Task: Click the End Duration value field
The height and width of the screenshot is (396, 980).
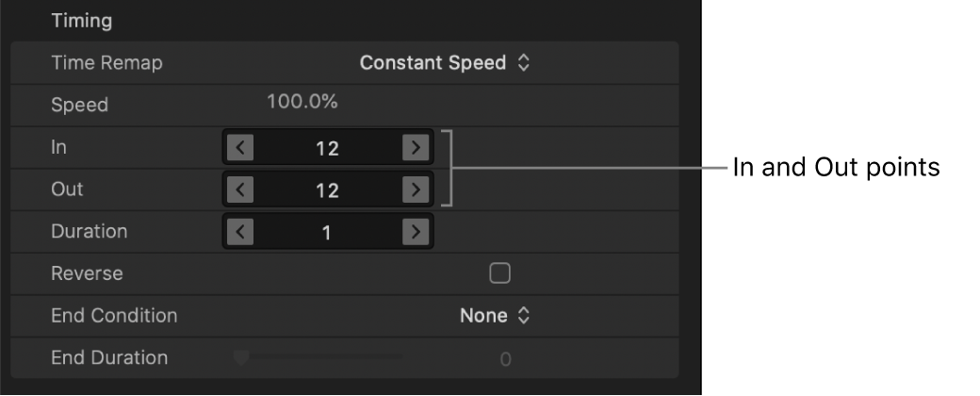Action: tap(505, 358)
